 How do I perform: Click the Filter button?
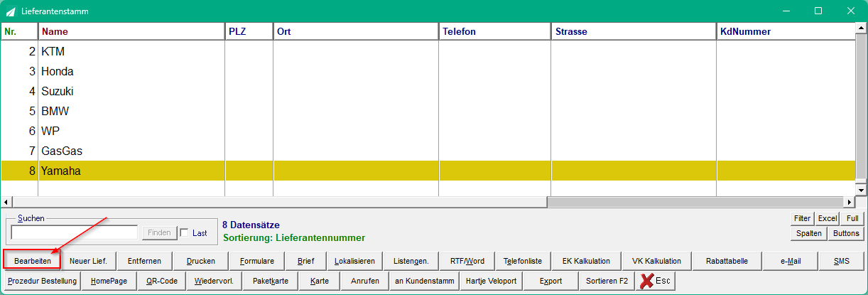802,218
